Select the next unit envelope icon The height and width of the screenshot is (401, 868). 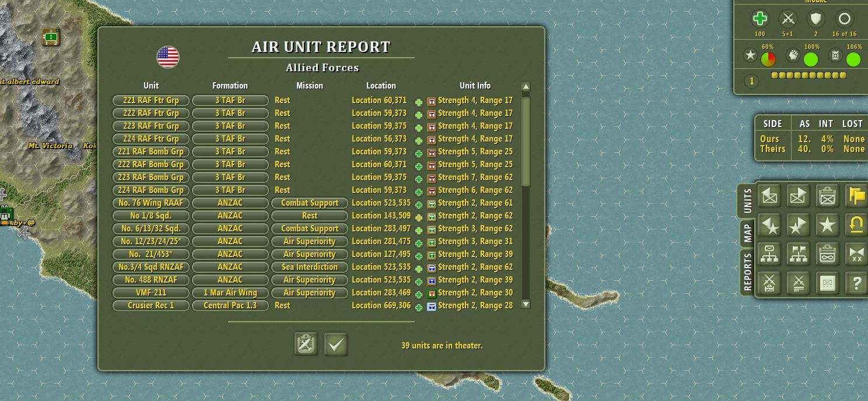pos(798,196)
